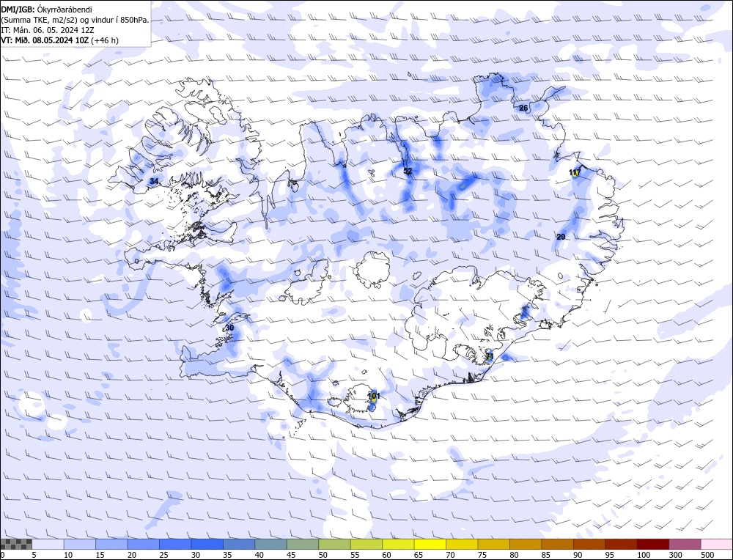This screenshot has height=560, width=733.
Task: Click the legend swatch between 45 and 50
Action: [303, 544]
